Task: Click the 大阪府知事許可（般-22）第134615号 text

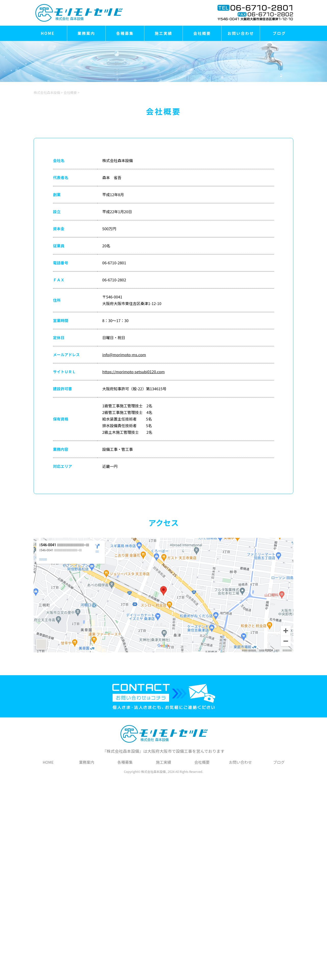Action: click(x=134, y=389)
